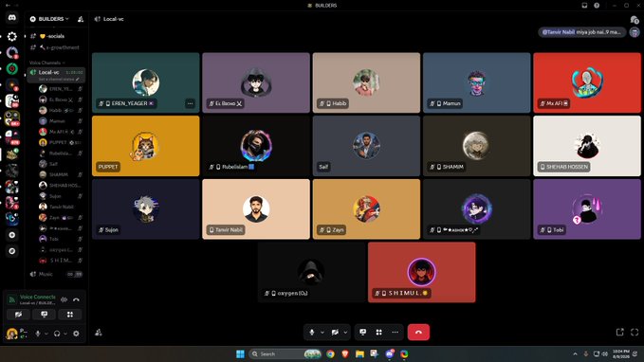The width and height of the screenshot is (644, 362).
Task: Disconnect with the red hang-up button
Action: point(418,332)
